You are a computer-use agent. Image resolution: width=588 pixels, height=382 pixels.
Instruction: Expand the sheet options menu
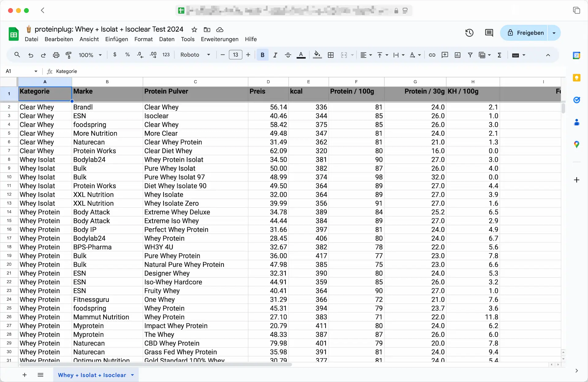pos(132,375)
